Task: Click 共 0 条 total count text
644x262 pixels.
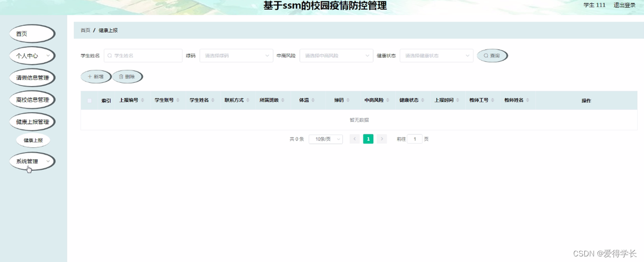Action: tap(297, 139)
